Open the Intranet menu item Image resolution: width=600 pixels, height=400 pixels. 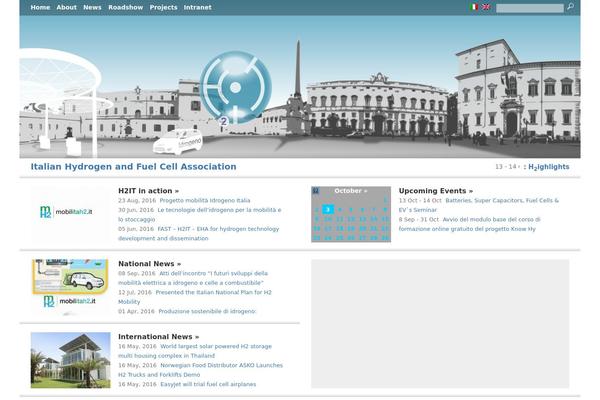click(197, 7)
